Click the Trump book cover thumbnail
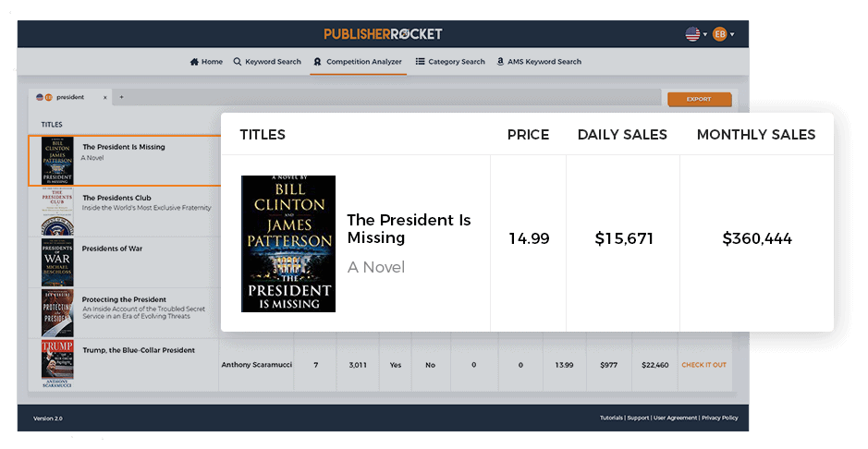 (57, 364)
